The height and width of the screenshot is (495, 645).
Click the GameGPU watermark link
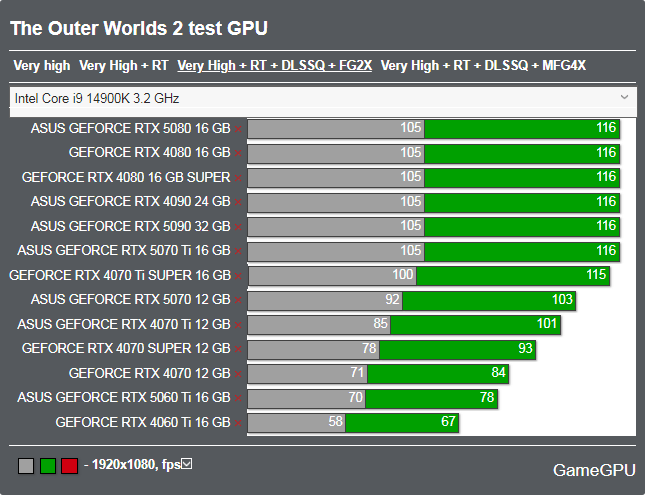(590, 469)
